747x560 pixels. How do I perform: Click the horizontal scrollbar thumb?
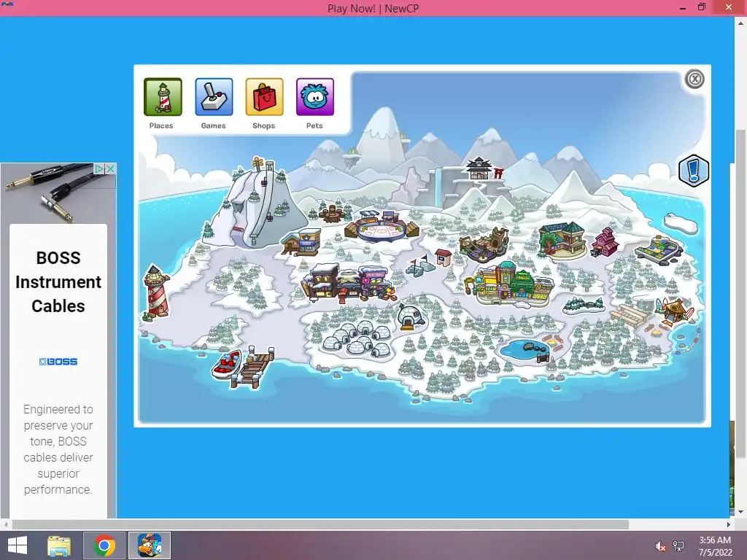[320, 524]
